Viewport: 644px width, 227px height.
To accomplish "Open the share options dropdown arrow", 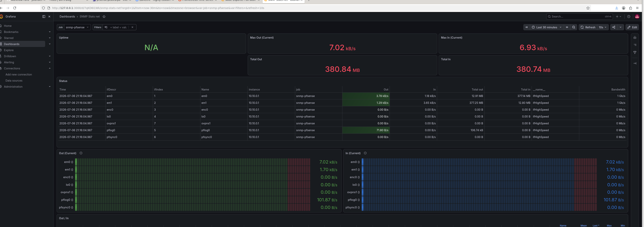I will tap(621, 27).
